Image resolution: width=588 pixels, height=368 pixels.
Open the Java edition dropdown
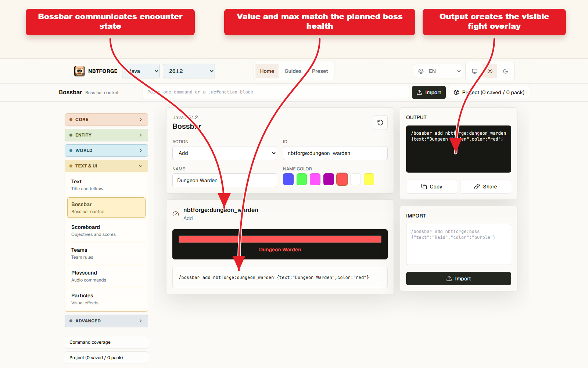click(141, 71)
